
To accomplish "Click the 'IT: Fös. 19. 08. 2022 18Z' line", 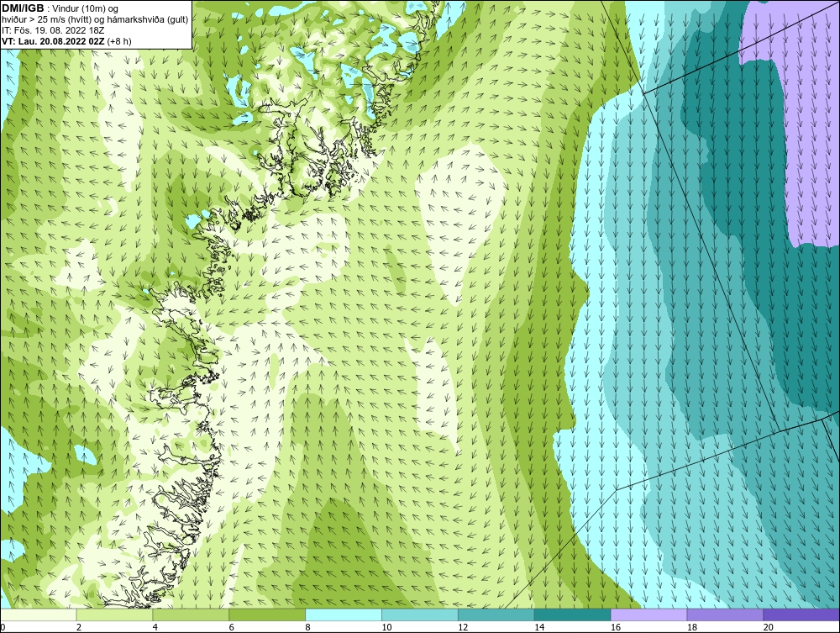I will point(53,30).
